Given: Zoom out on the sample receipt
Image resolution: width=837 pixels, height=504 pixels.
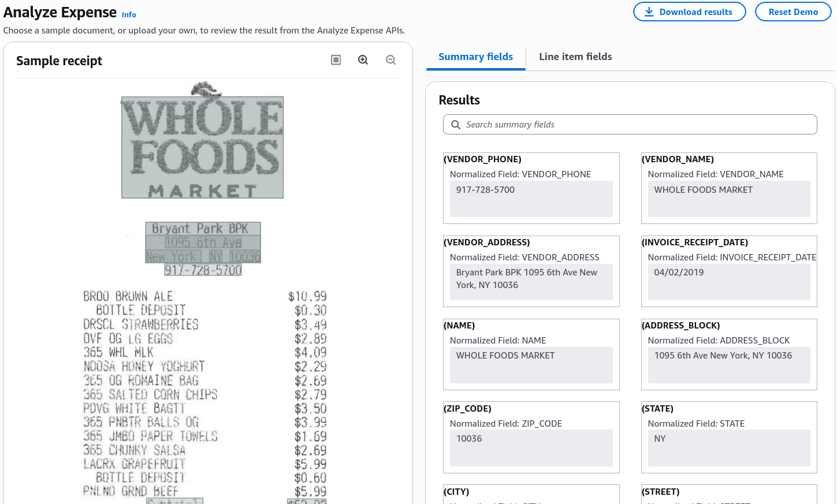Looking at the screenshot, I should click(x=390, y=60).
